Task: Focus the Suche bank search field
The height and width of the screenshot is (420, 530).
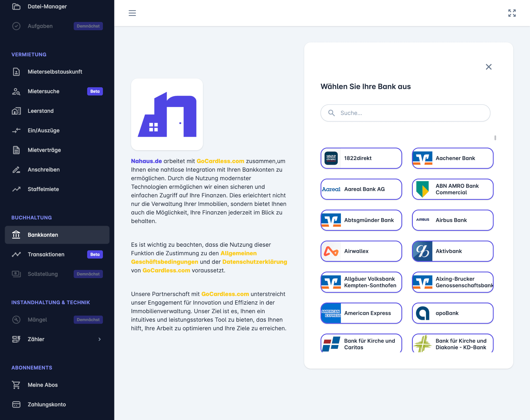Action: (x=405, y=113)
